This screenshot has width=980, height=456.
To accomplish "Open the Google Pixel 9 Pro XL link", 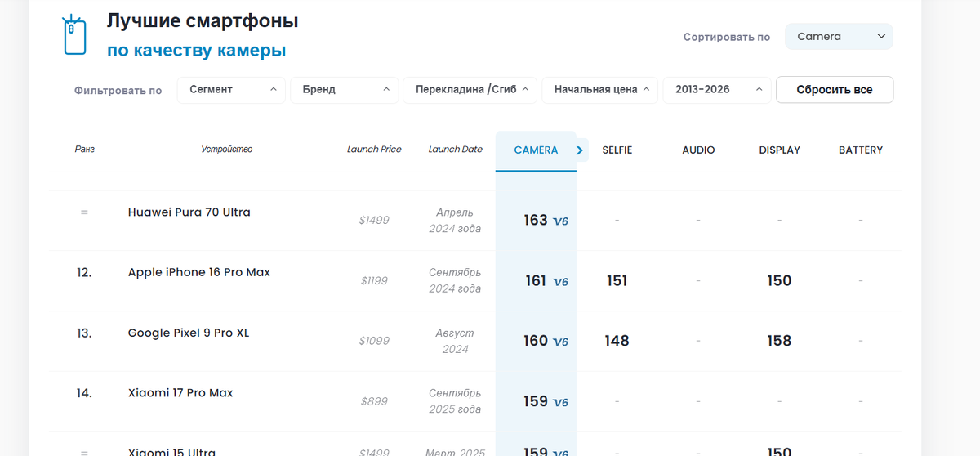I will coord(189,333).
